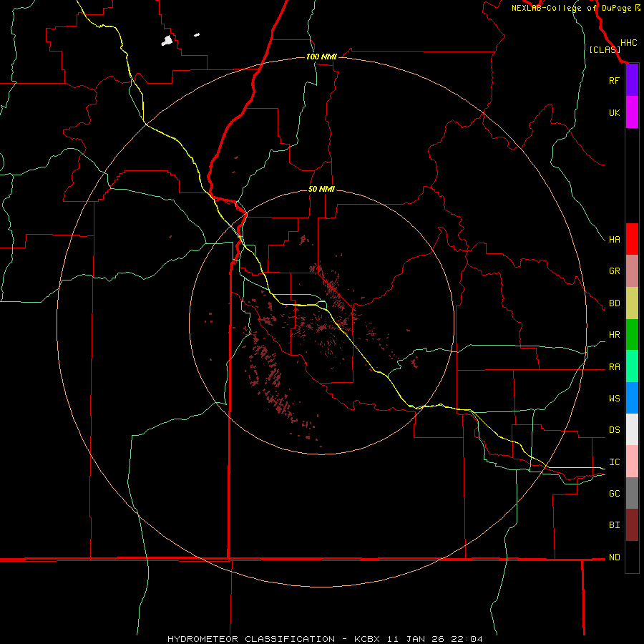
Task: Select the BD yellow legend block
Action: pyautogui.click(x=632, y=303)
